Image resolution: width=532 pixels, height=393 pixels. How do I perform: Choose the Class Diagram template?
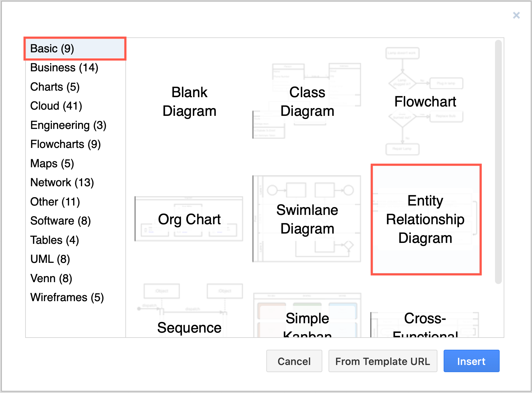point(307,101)
